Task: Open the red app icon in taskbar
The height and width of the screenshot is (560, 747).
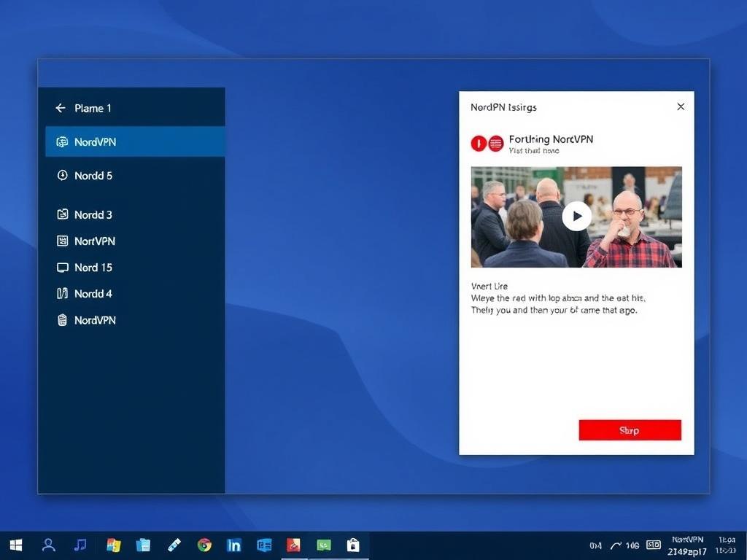Action: pos(293,545)
